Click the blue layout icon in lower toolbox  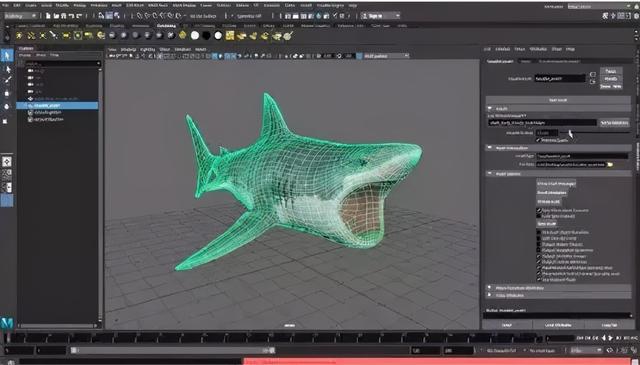click(x=7, y=200)
